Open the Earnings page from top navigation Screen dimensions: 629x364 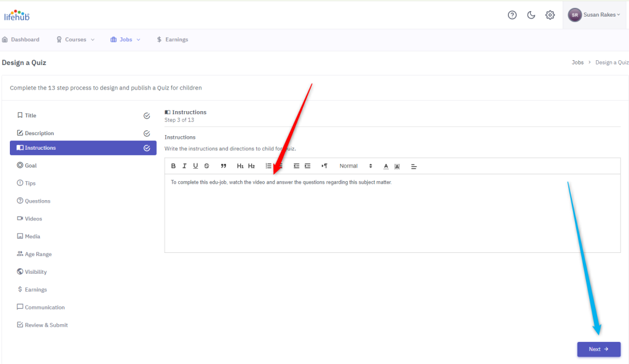pos(173,40)
